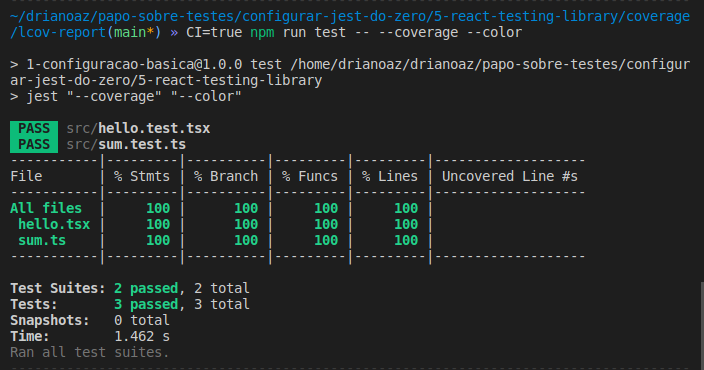Viewport: 704px width, 370px height.
Task: Click the '1.462 s' time value
Action: point(142,336)
